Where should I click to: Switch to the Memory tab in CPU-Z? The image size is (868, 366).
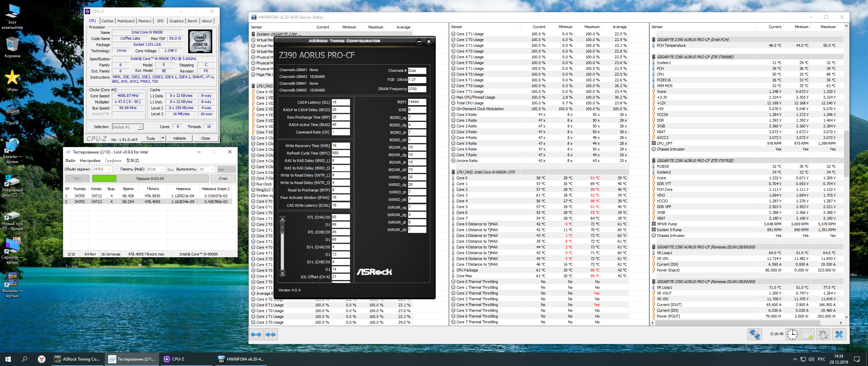click(x=145, y=21)
